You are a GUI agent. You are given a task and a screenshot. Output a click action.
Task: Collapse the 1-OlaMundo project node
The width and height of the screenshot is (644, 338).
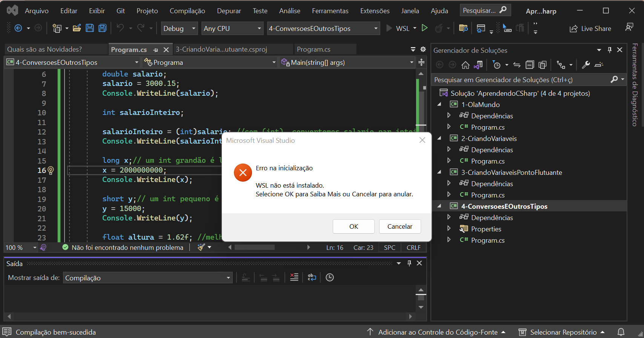[439, 104]
